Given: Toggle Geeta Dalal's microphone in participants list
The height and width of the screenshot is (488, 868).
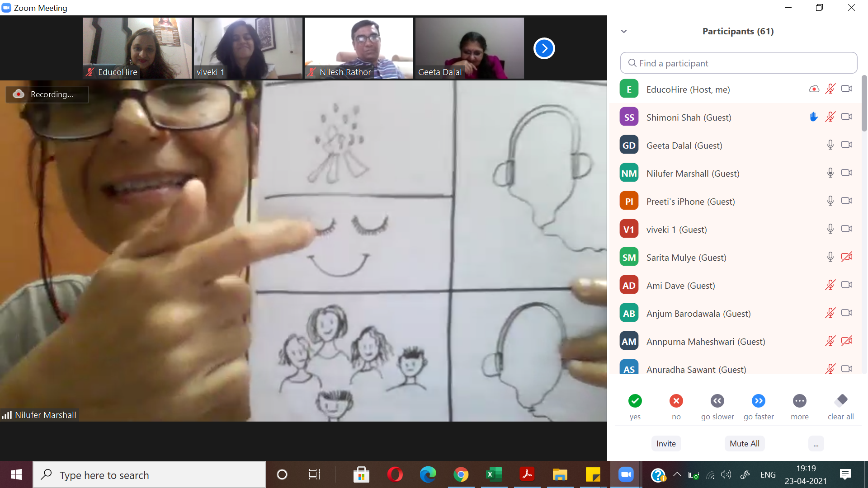Looking at the screenshot, I should [x=830, y=145].
